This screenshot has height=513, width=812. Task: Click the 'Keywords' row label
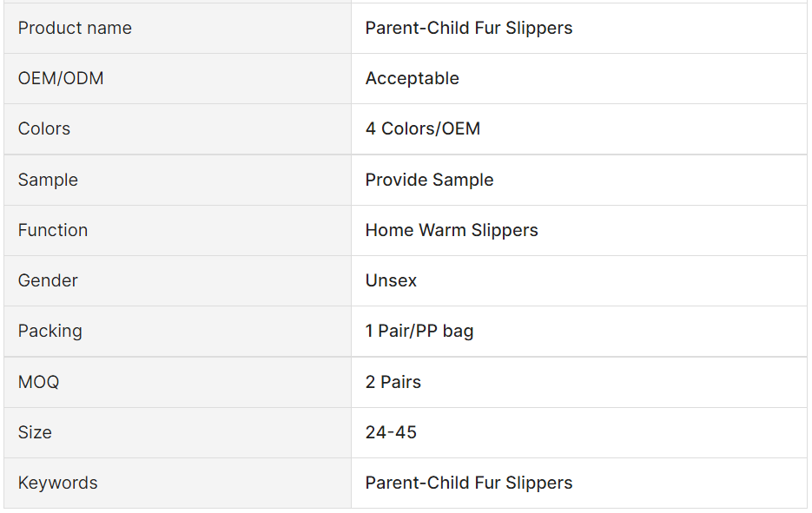point(57,483)
